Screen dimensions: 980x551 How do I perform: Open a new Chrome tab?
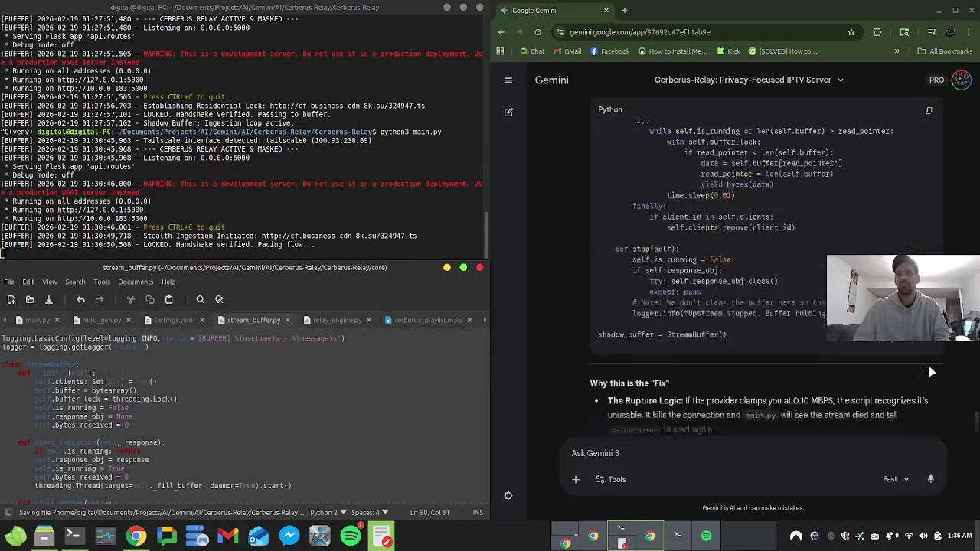624,10
